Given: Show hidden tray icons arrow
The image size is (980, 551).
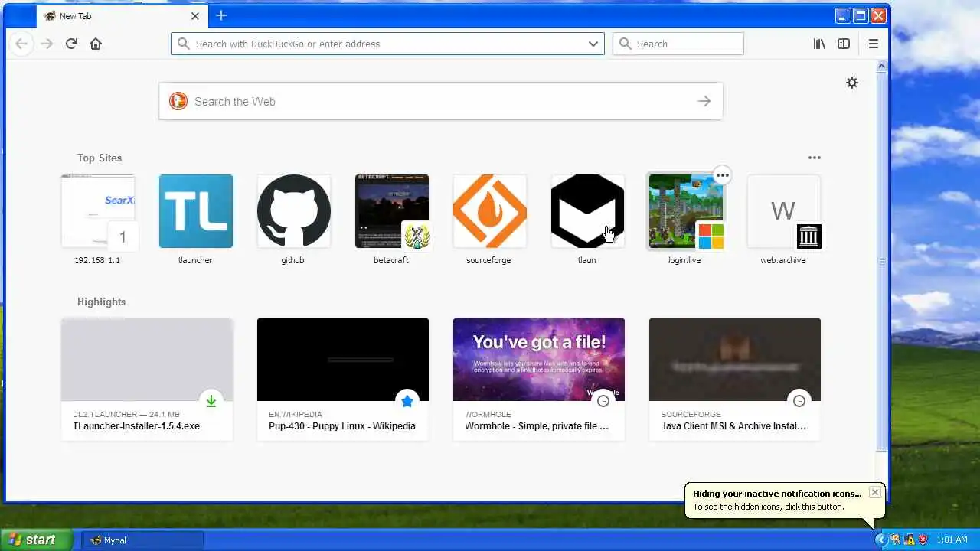Looking at the screenshot, I should (880, 540).
